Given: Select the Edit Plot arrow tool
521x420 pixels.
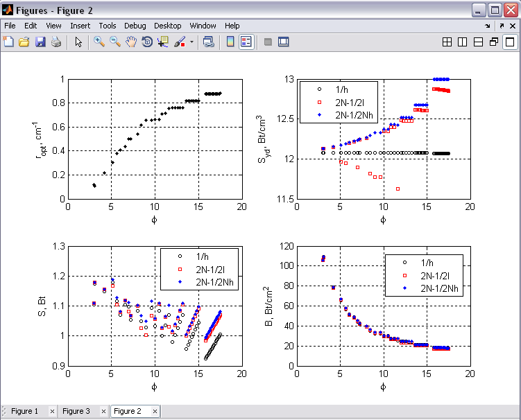Looking at the screenshot, I should click(78, 42).
